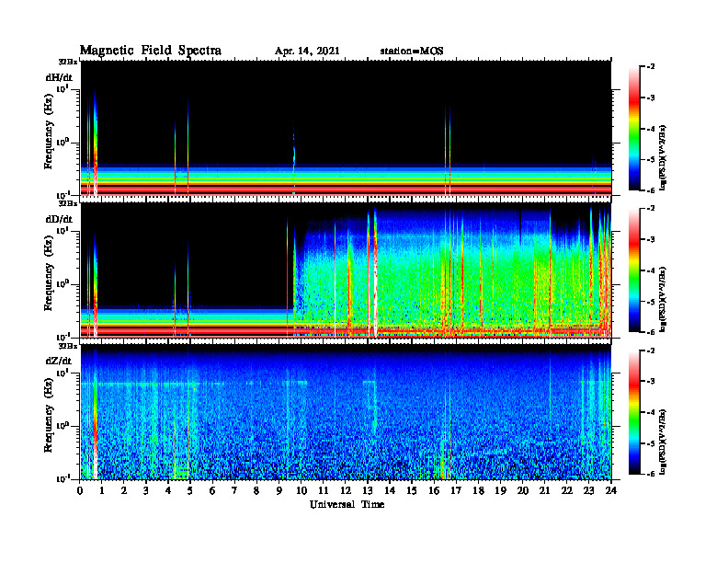The image size is (728, 563).
Task: Click the 32Hz label atop the dD/dt panel
Action: 68,203
